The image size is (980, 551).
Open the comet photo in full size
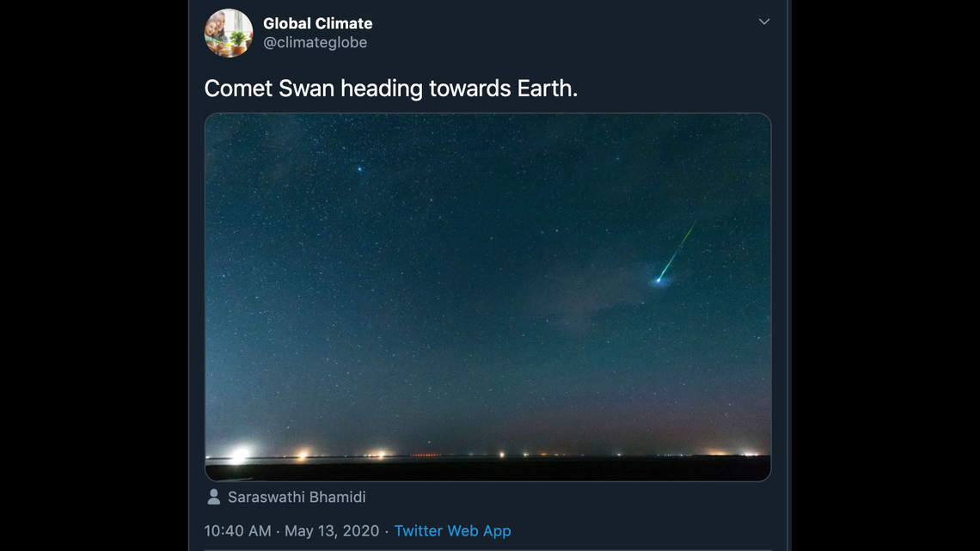pos(487,296)
